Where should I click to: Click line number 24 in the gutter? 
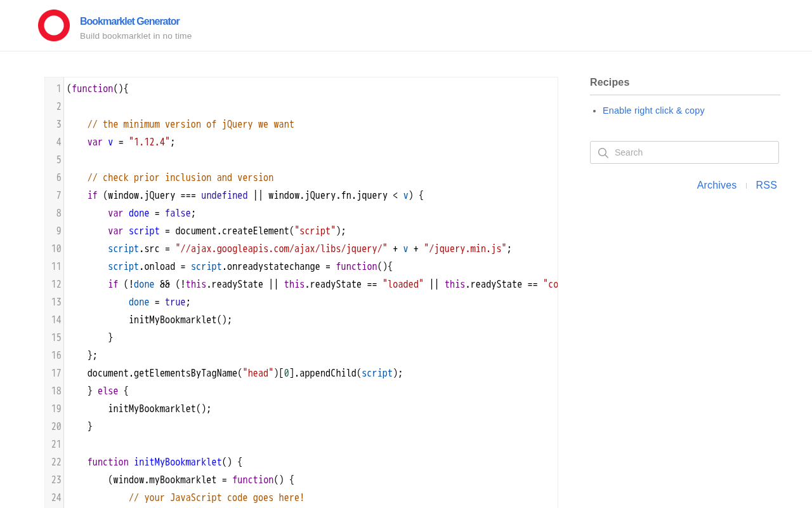pos(56,498)
